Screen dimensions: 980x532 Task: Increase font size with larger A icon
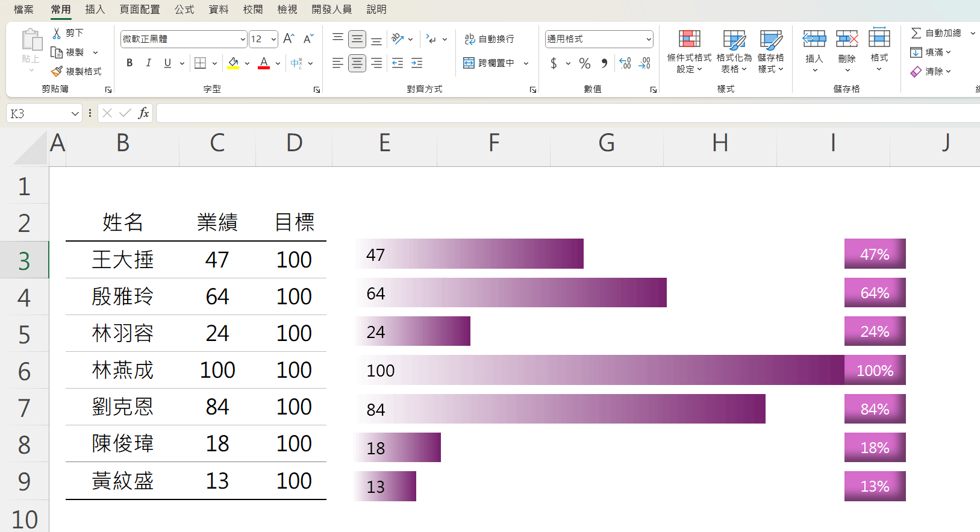click(289, 39)
